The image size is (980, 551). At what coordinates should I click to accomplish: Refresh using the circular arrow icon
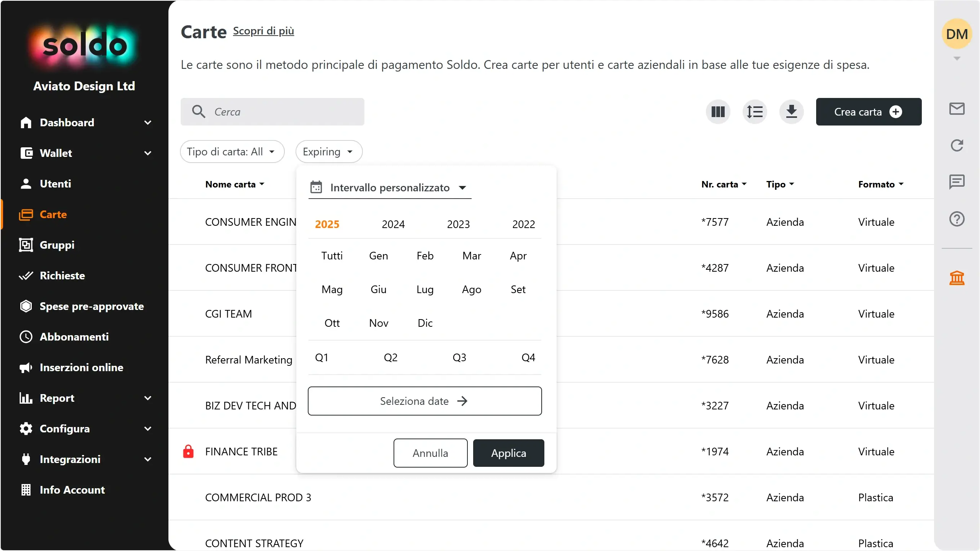point(957,145)
